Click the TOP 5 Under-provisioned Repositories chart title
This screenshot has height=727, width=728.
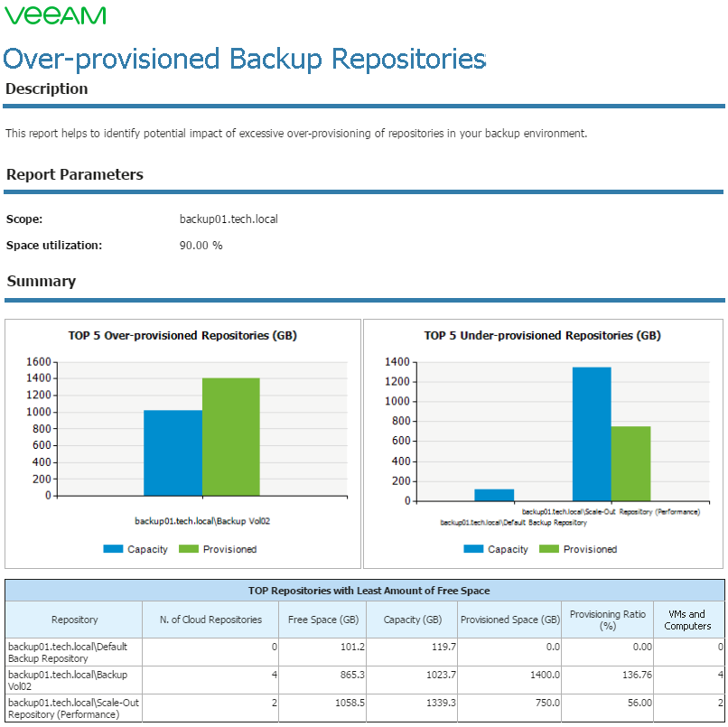pos(542,336)
